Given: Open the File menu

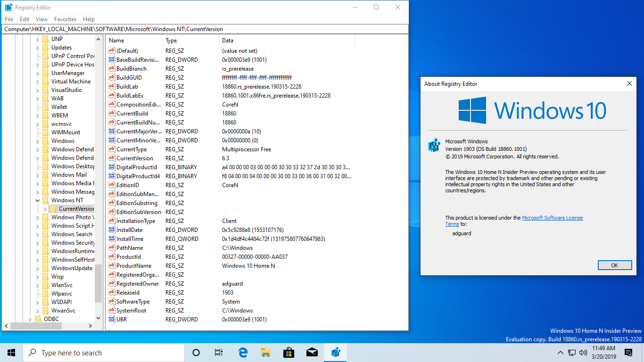Looking at the screenshot, I should [x=9, y=19].
